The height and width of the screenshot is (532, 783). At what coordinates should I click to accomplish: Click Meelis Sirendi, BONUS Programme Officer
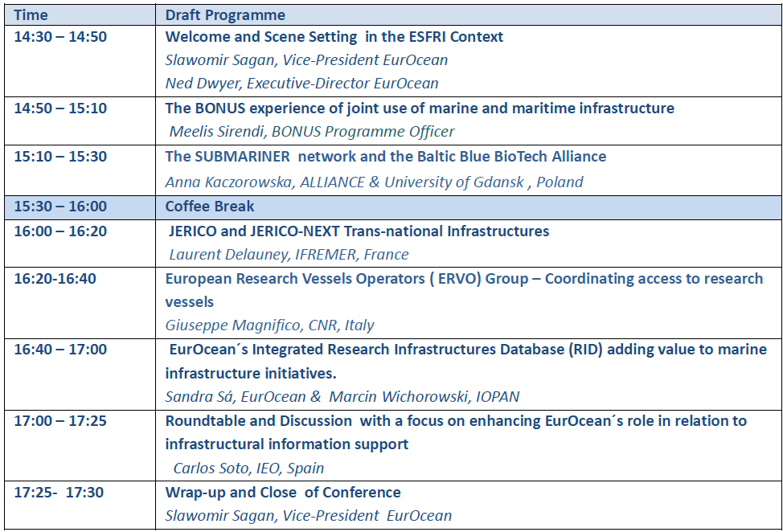point(312,132)
